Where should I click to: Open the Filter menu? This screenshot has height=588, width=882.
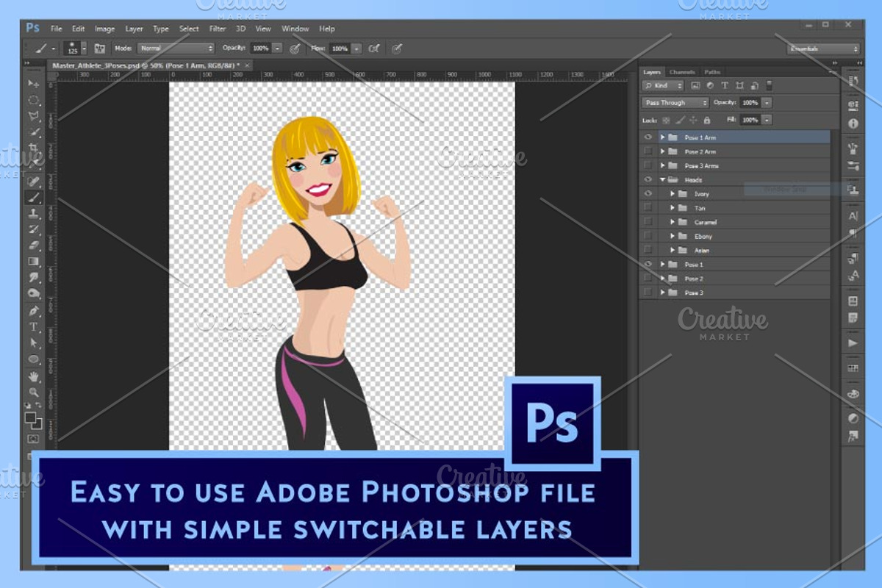tap(218, 29)
